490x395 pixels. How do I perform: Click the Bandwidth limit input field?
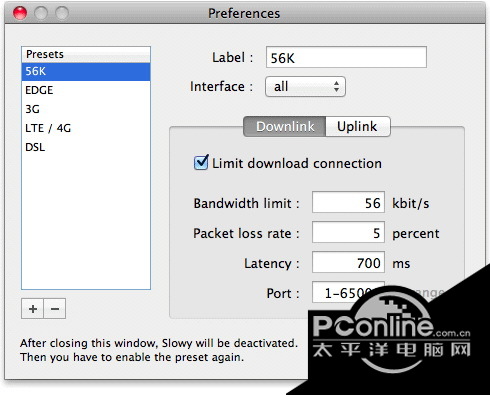point(348,202)
